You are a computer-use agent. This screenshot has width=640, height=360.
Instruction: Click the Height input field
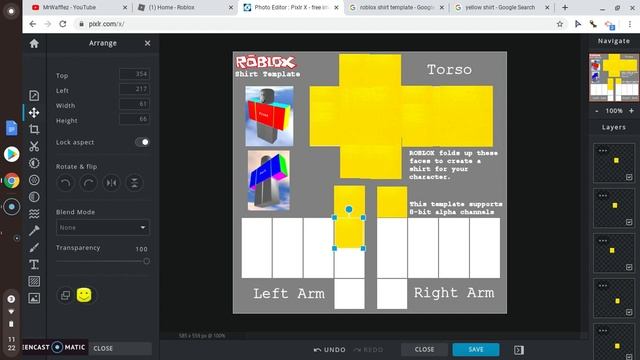click(x=134, y=119)
